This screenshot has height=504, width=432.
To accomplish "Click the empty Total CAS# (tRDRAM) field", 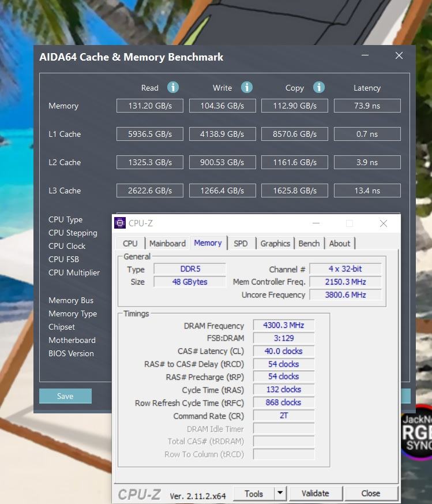I will click(x=284, y=441).
